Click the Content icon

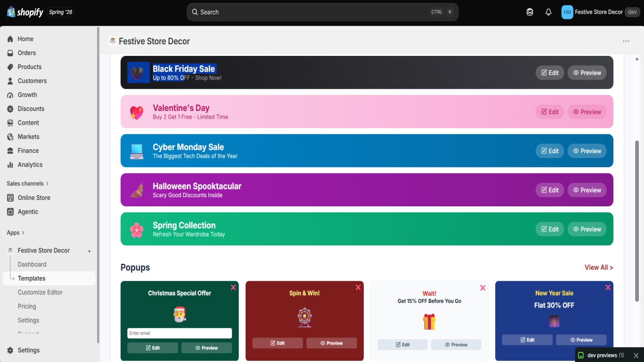10,123
